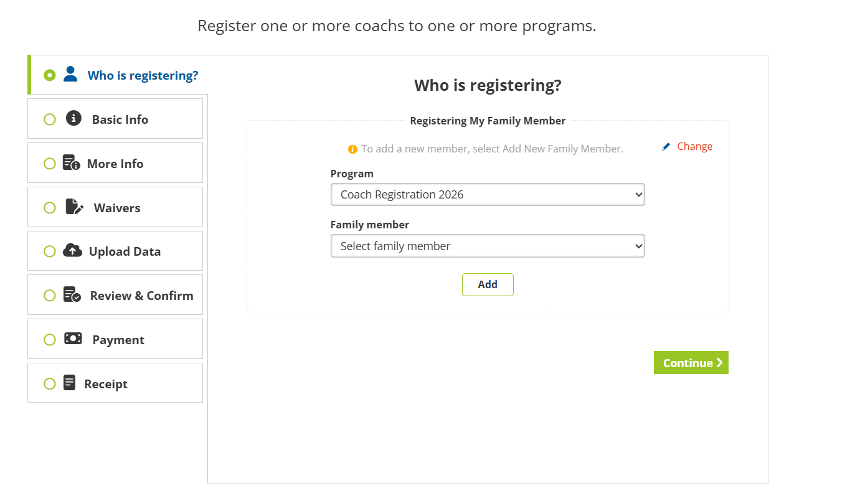Expand the Select family member dropdown

(488, 246)
